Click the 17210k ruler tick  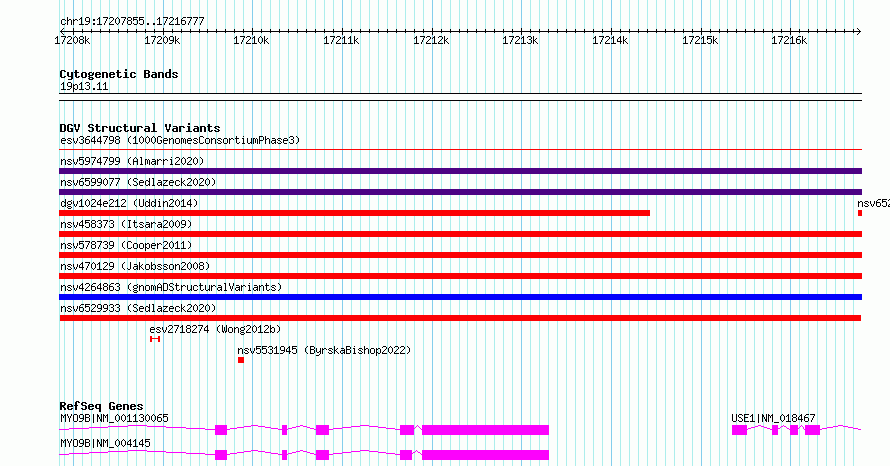click(251, 40)
